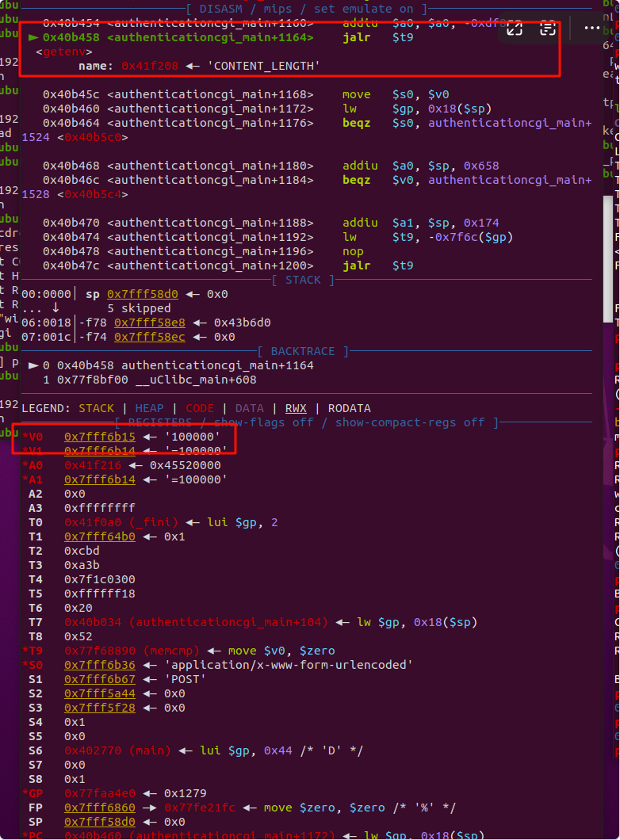Image resolution: width=620 pixels, height=840 pixels.
Task: Click the HEAP legend label
Action: pyautogui.click(x=150, y=408)
